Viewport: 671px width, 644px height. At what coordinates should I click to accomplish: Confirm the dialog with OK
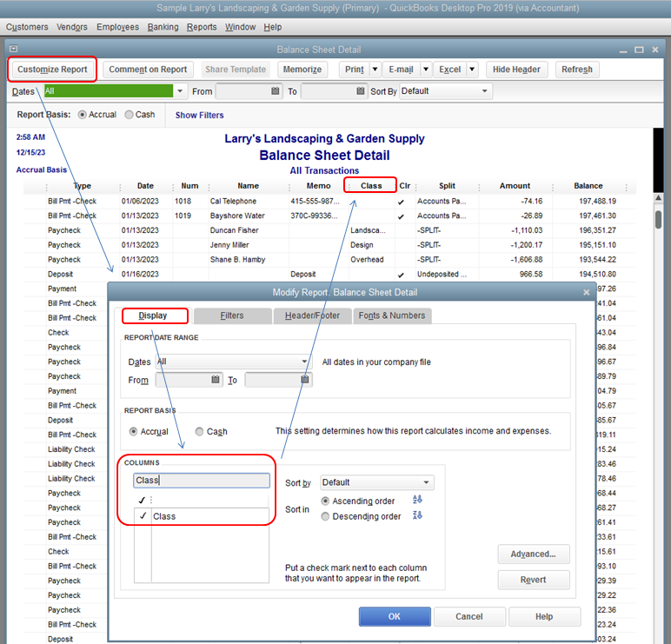395,616
